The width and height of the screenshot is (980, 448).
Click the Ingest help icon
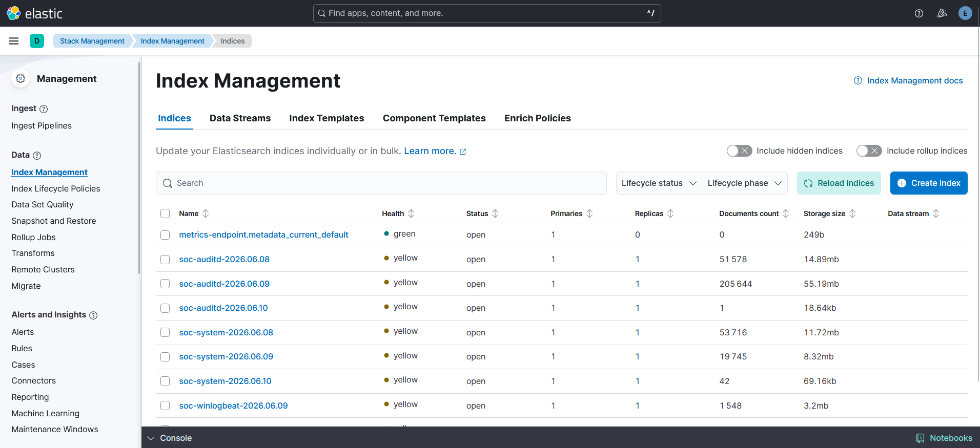coord(44,109)
